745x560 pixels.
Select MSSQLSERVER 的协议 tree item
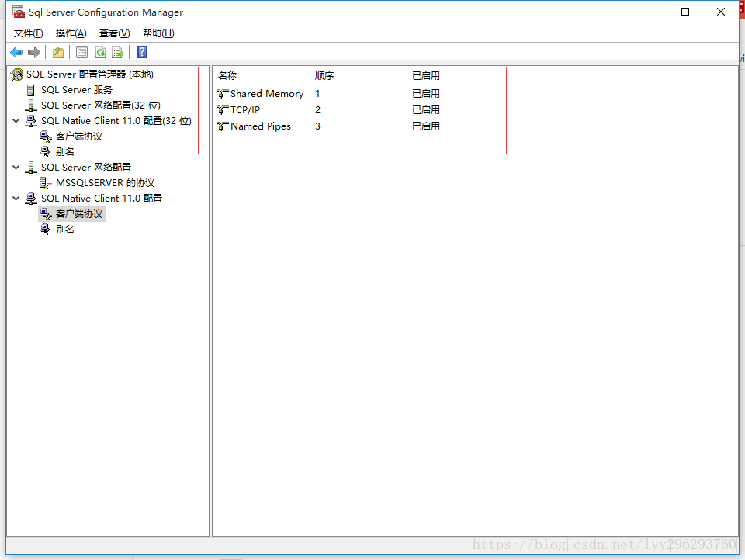[105, 183]
